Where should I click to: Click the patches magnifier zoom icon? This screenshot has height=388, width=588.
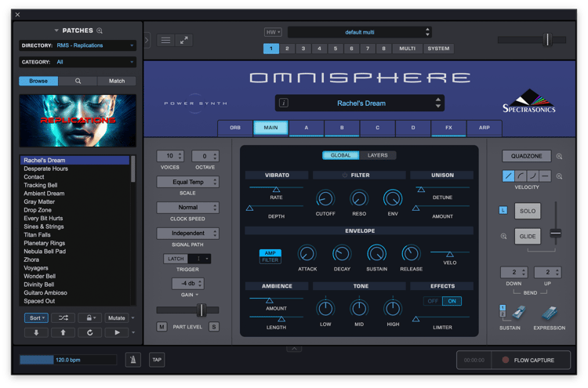100,31
